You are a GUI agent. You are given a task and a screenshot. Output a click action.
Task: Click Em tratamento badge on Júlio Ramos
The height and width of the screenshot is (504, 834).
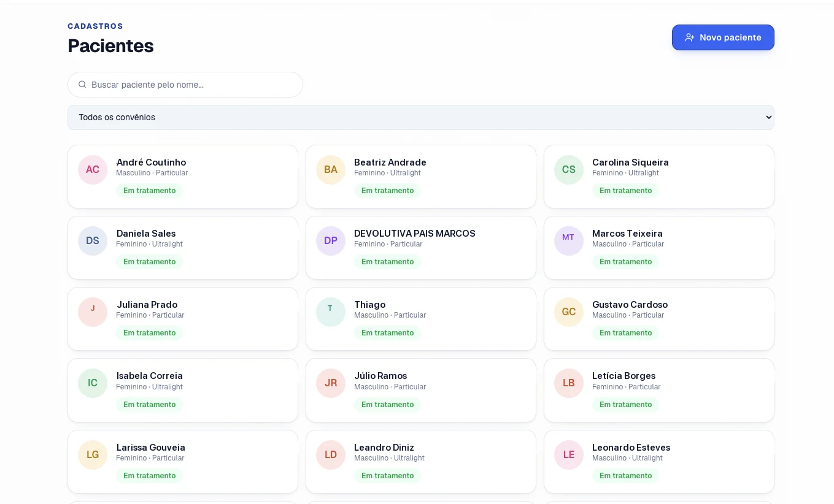[x=388, y=405]
